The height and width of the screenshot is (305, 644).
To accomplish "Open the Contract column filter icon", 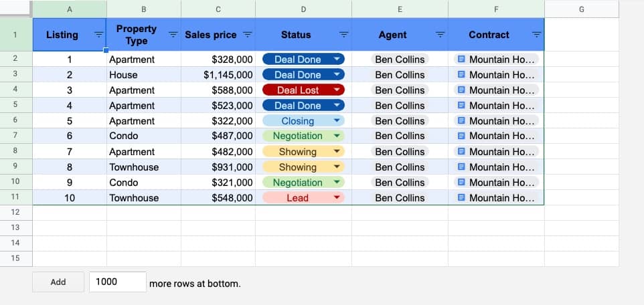I will [536, 35].
